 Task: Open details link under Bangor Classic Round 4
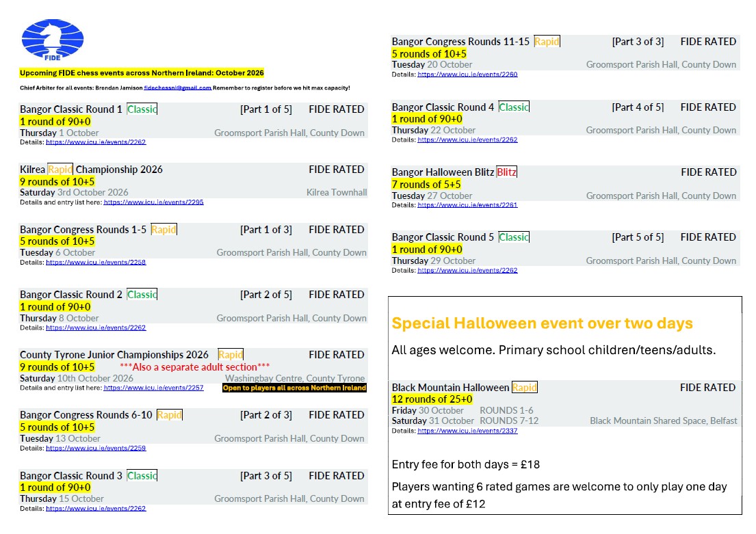pyautogui.click(x=467, y=139)
